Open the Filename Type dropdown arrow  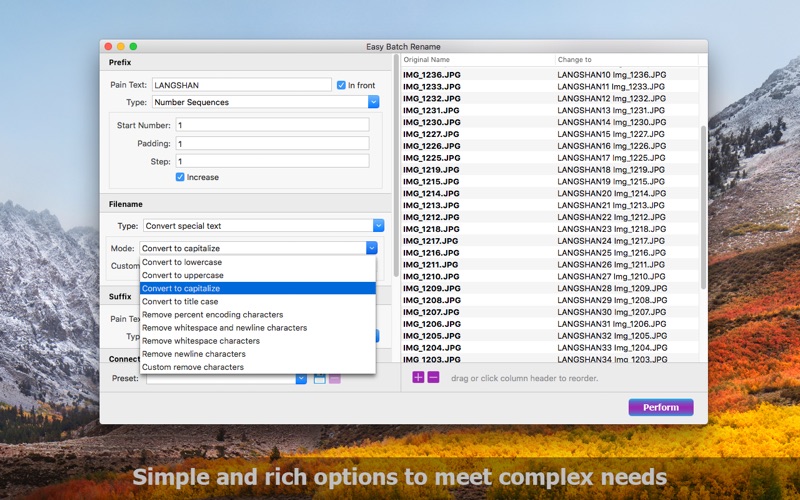[x=378, y=226]
